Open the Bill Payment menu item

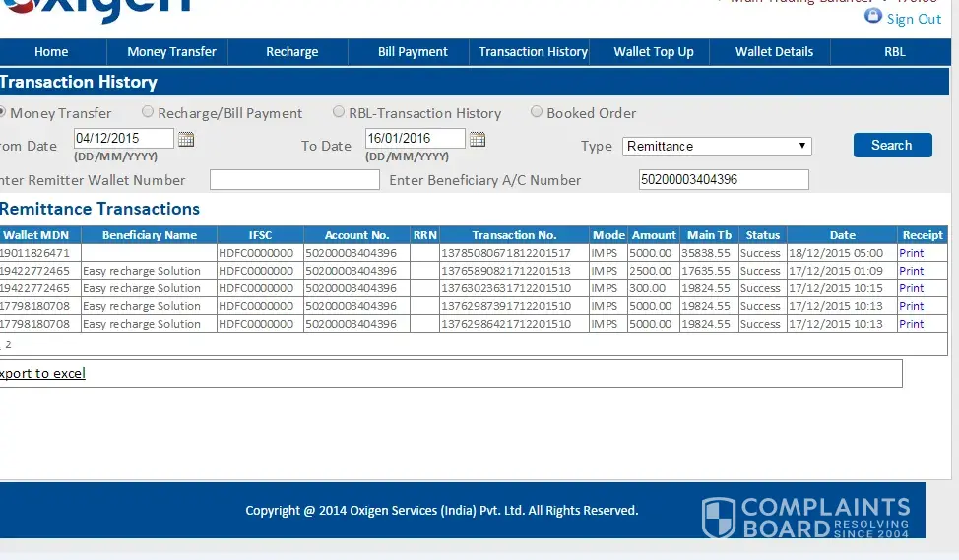[x=413, y=52]
